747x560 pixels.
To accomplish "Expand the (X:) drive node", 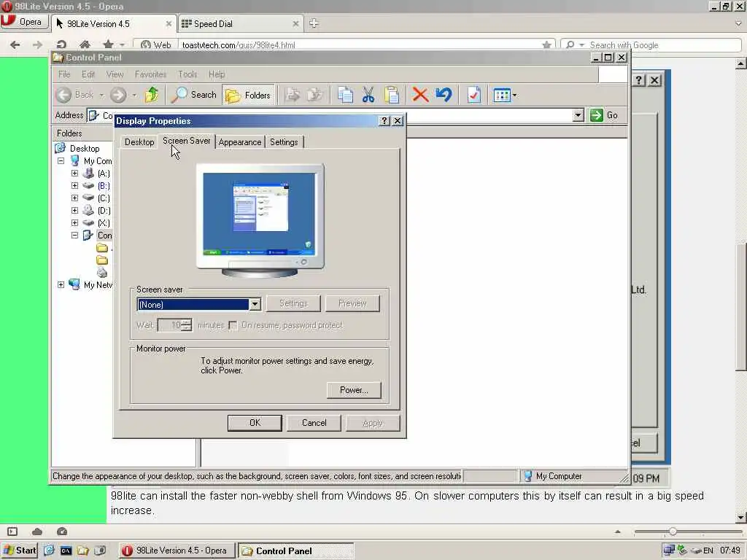I will tap(75, 223).
